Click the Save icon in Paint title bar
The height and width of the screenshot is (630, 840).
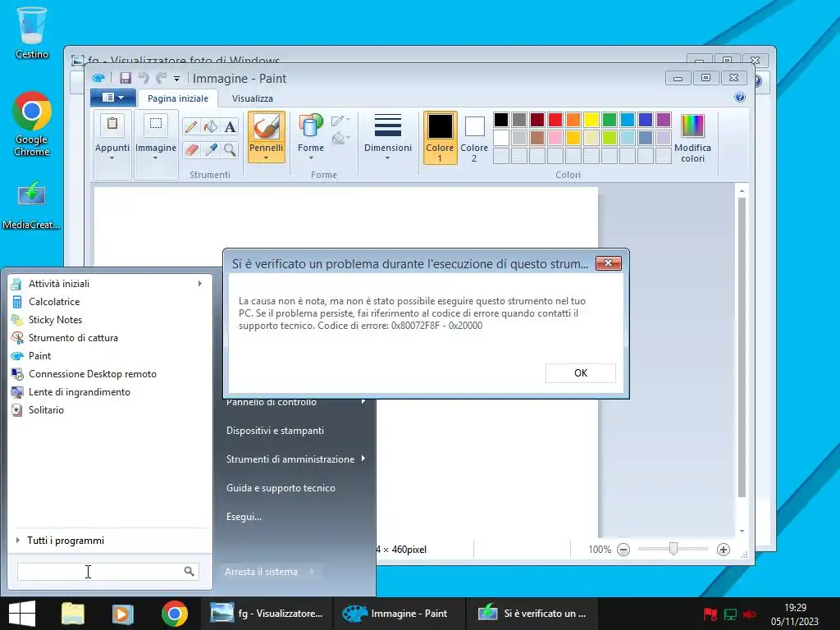coord(125,78)
